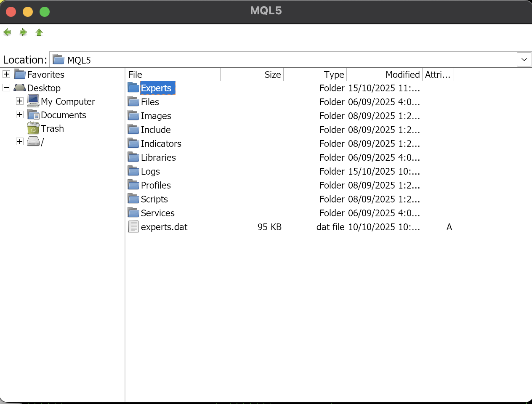Select the Libraries folder row
532x404 pixels.
[158, 157]
